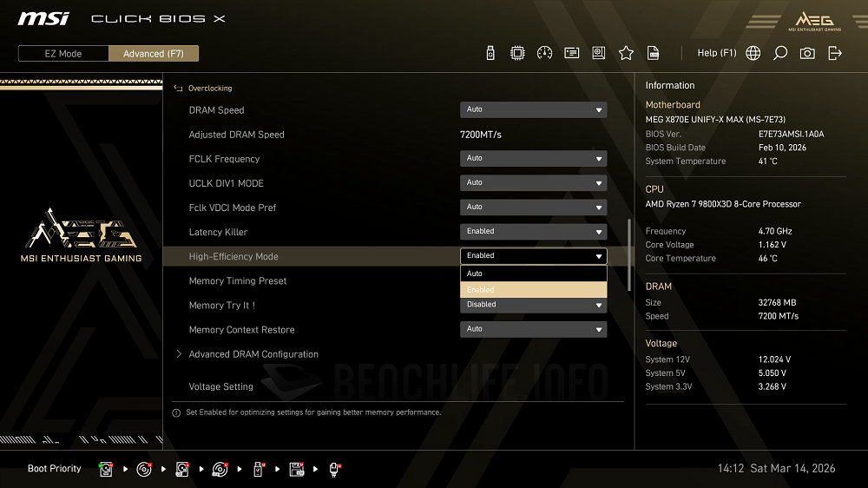Click the Voltage Setting heading
The width and height of the screenshot is (868, 488).
(x=220, y=386)
